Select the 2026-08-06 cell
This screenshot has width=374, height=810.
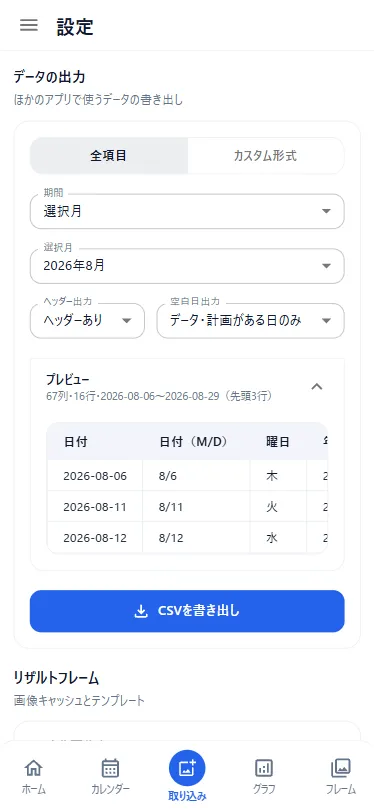[95, 476]
